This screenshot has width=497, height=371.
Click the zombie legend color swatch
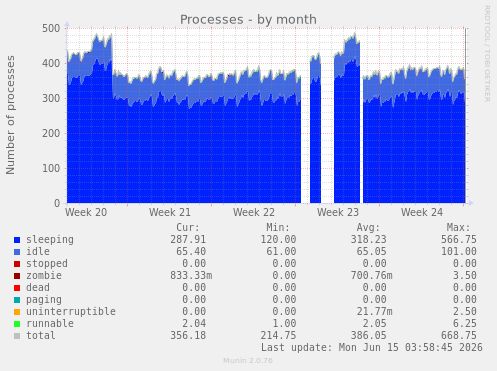[x=17, y=276]
